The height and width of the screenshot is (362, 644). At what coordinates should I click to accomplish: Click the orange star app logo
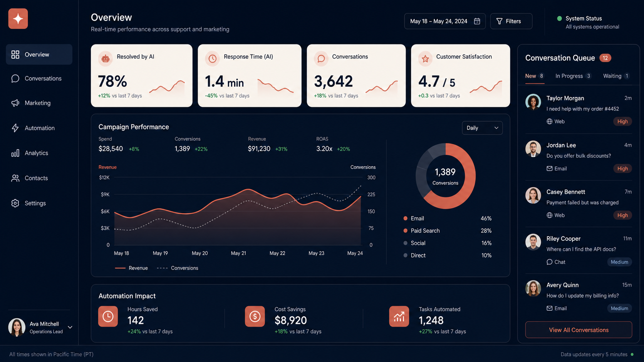(18, 18)
